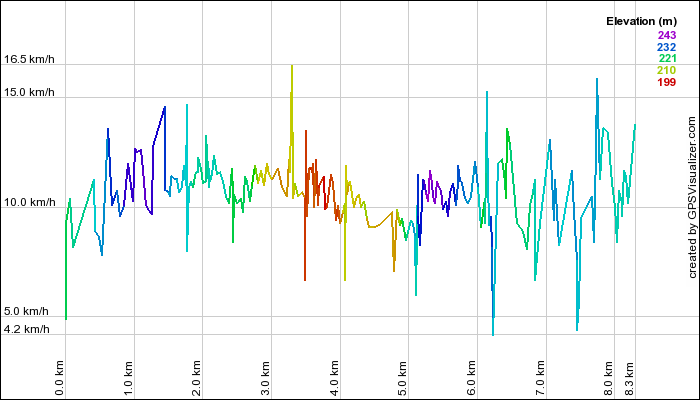
Task: Click the "7.0 km" distance label
Action: [x=540, y=378]
